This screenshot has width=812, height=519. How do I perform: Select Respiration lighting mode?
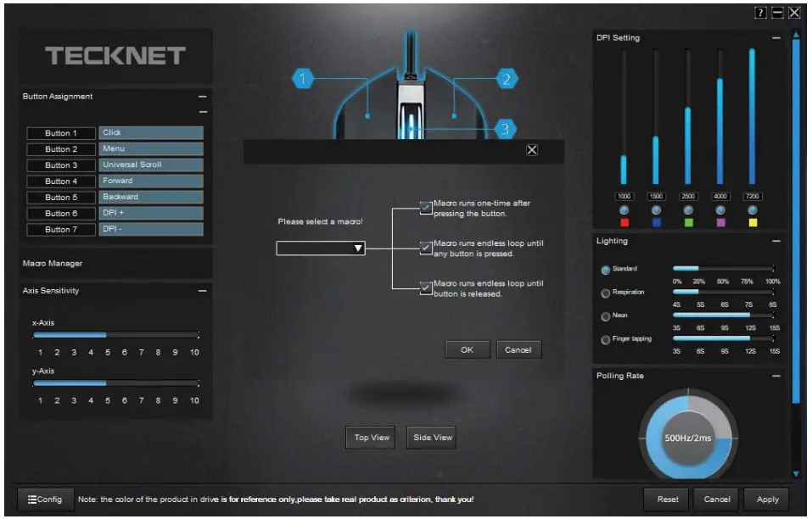click(605, 293)
